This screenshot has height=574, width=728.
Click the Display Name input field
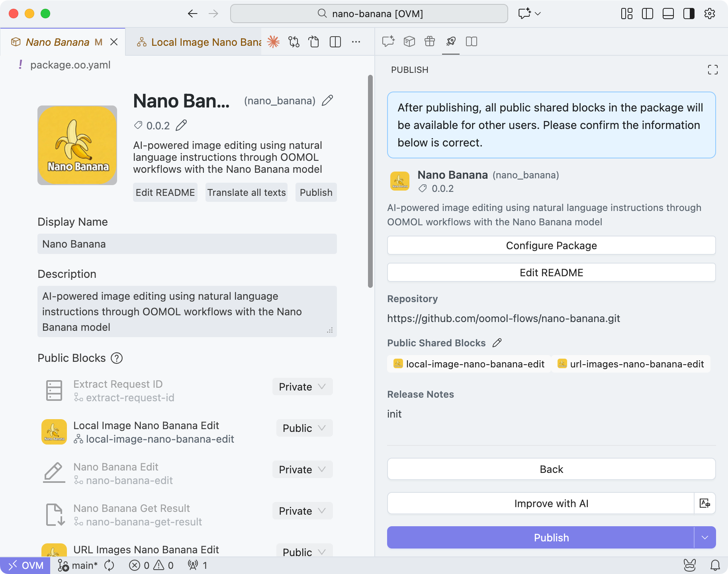coord(187,244)
